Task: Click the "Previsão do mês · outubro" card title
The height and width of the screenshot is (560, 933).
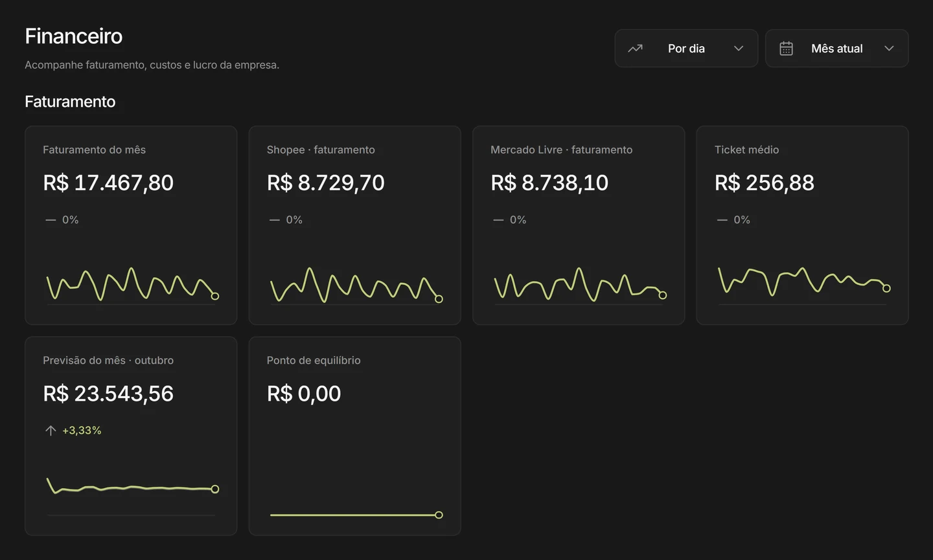Action: 108,360
